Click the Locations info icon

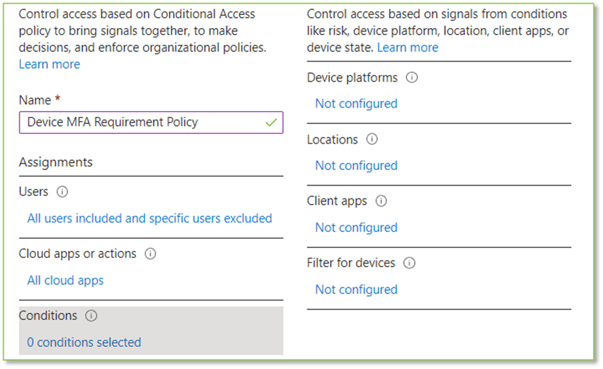[372, 139]
